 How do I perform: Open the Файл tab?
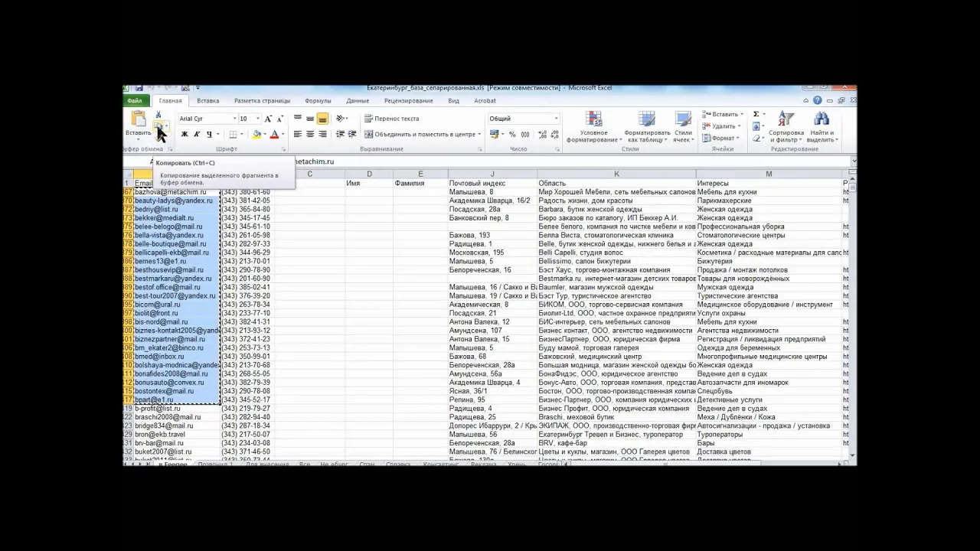(135, 100)
